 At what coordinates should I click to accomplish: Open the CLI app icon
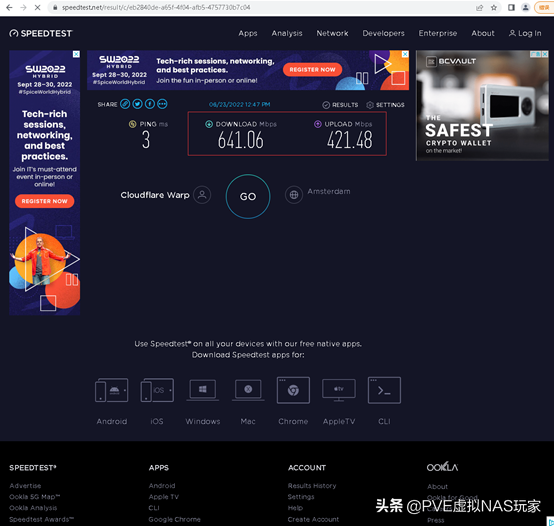click(384, 390)
